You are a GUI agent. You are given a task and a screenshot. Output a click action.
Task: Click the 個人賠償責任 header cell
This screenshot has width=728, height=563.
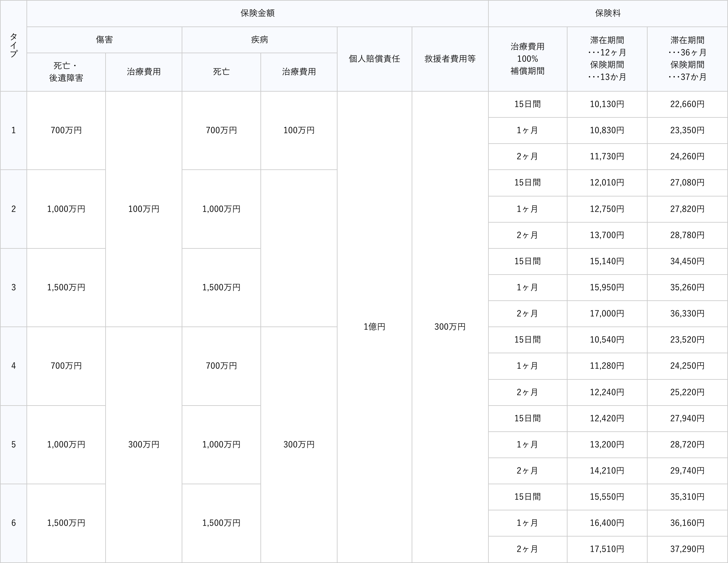[x=374, y=59]
